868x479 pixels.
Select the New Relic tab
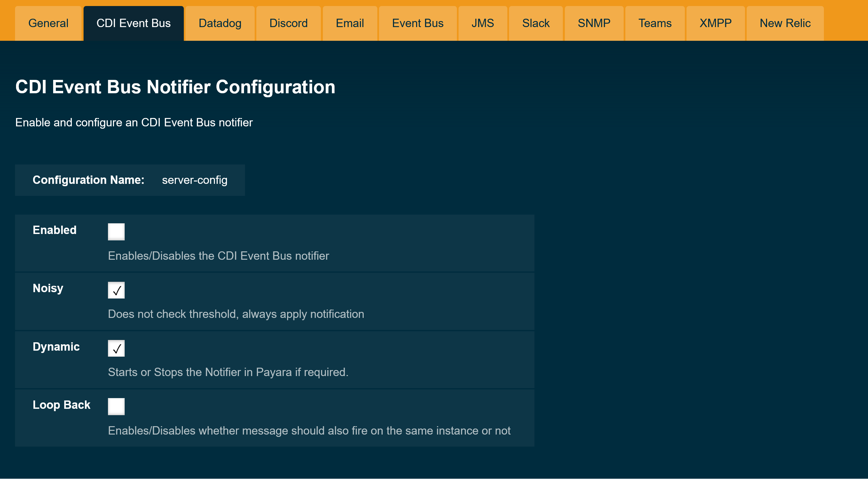[x=785, y=23]
